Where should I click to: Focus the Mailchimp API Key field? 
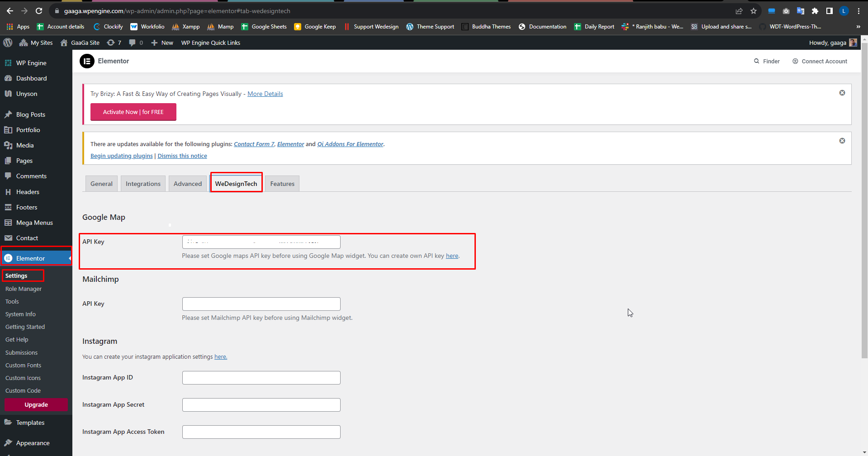(261, 304)
